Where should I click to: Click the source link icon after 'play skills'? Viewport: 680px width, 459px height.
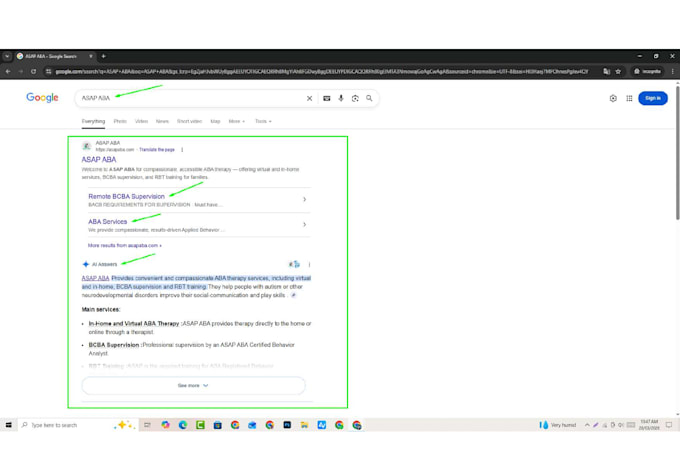294,295
